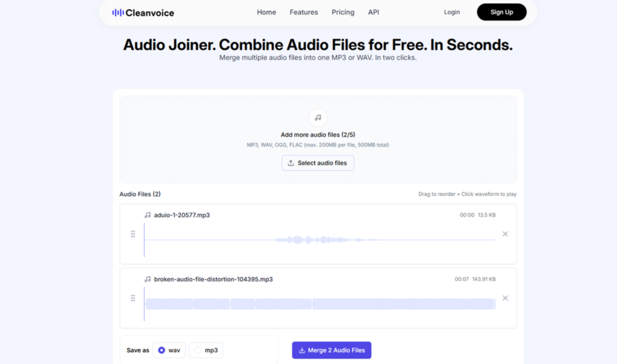Click the Select audio files button
The height and width of the screenshot is (364, 617).
pyautogui.click(x=318, y=163)
